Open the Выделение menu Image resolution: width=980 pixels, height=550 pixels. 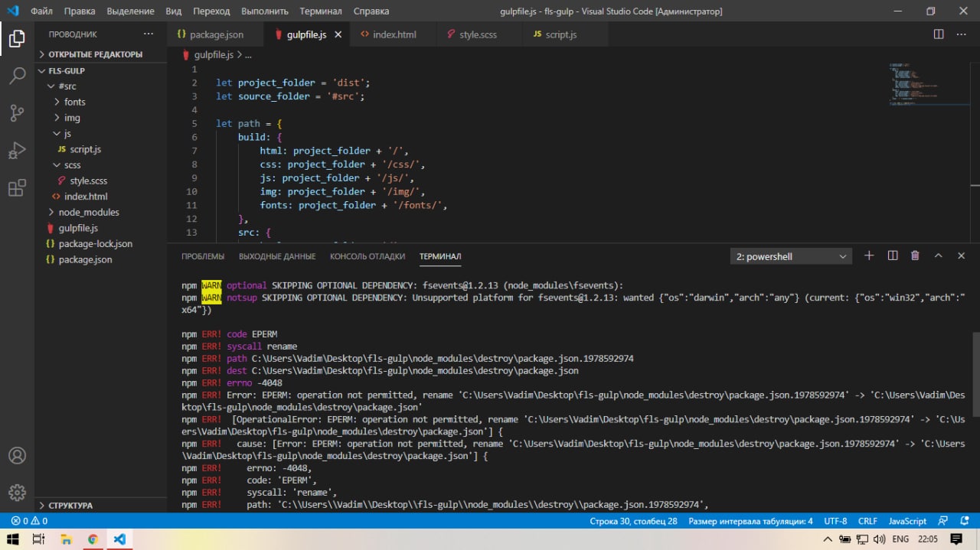pos(131,11)
